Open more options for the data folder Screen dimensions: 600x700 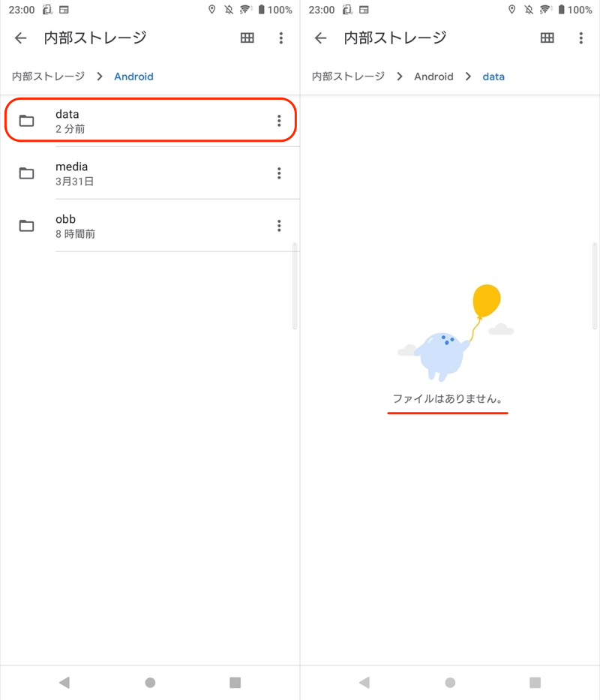(279, 121)
